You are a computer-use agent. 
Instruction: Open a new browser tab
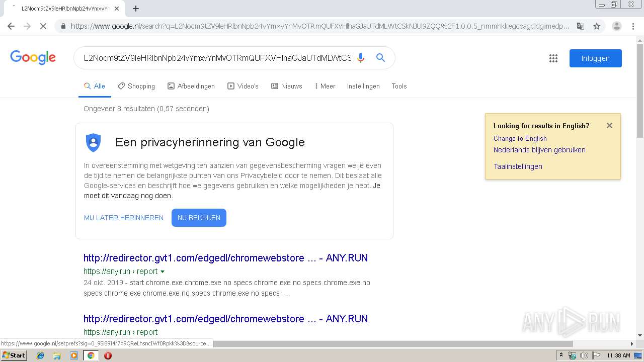(x=136, y=9)
